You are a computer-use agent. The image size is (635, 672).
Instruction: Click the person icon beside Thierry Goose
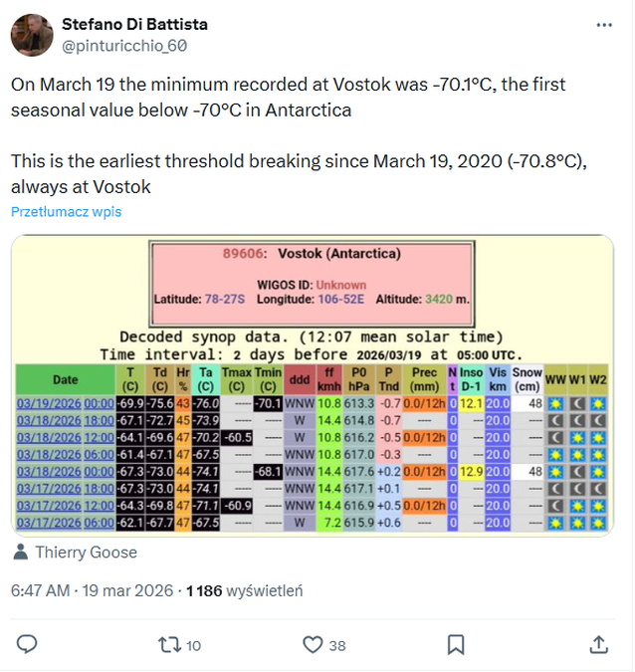coord(22,553)
